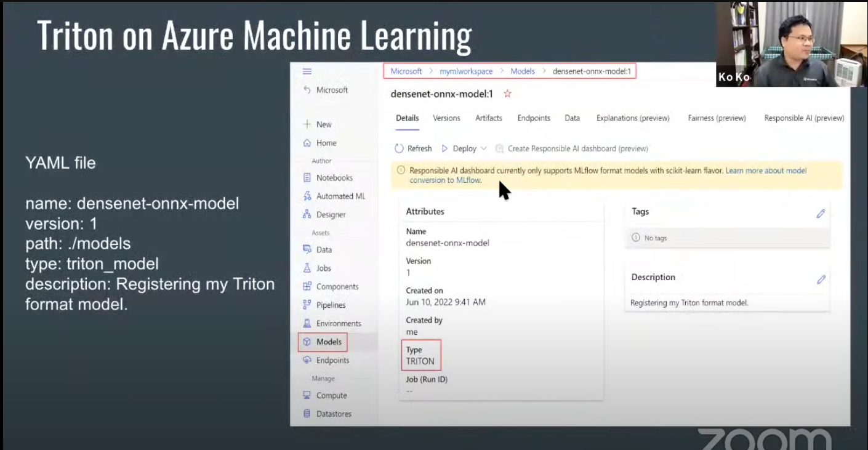868x450 pixels.
Task: Edit Tags with the pencil icon
Action: 821,214
